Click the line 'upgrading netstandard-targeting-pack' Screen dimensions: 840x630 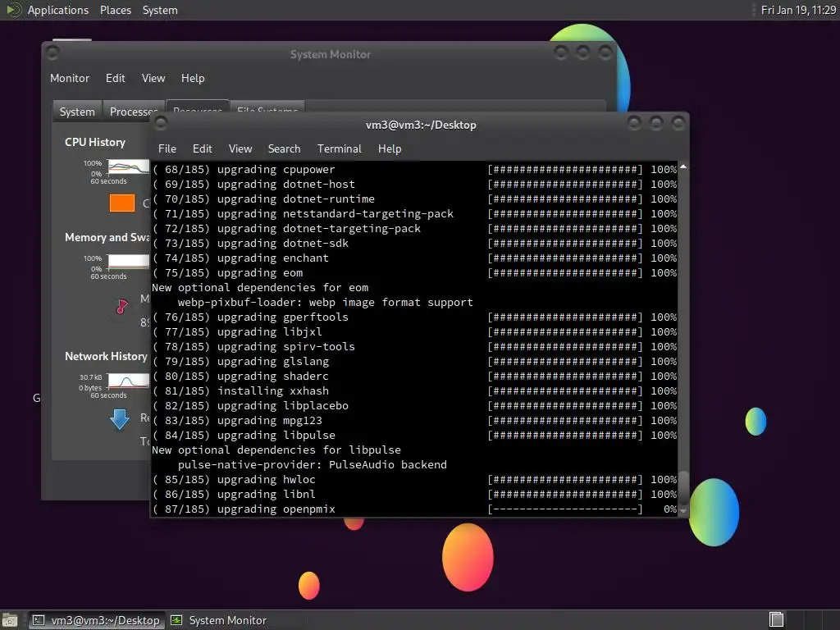(414, 214)
